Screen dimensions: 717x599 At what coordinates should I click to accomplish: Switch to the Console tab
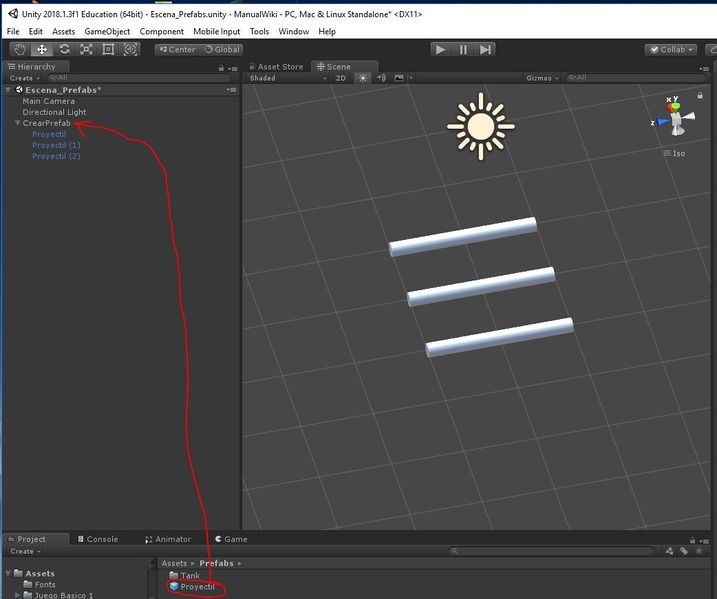(98, 539)
